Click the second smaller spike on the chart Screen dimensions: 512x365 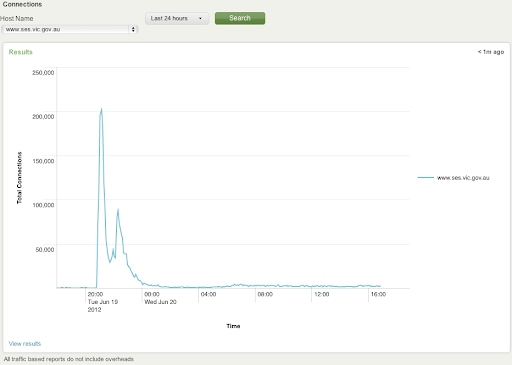[x=118, y=210]
